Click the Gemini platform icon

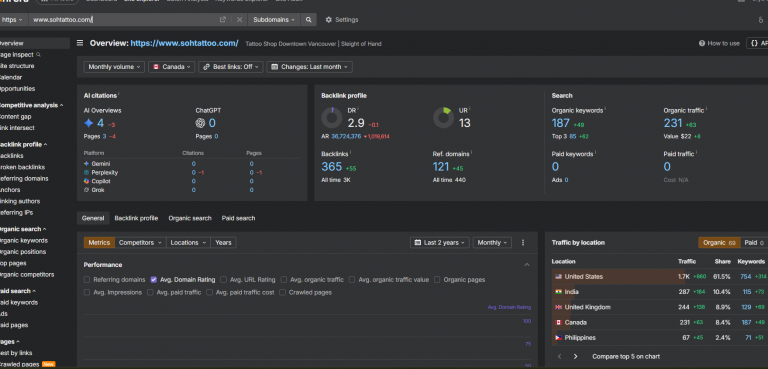coord(86,164)
